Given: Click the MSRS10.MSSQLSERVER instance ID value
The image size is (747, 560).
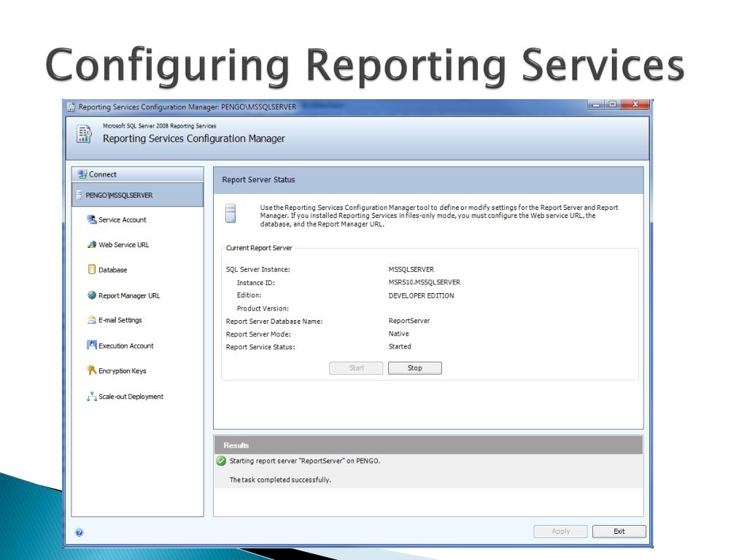Looking at the screenshot, I should point(425,282).
